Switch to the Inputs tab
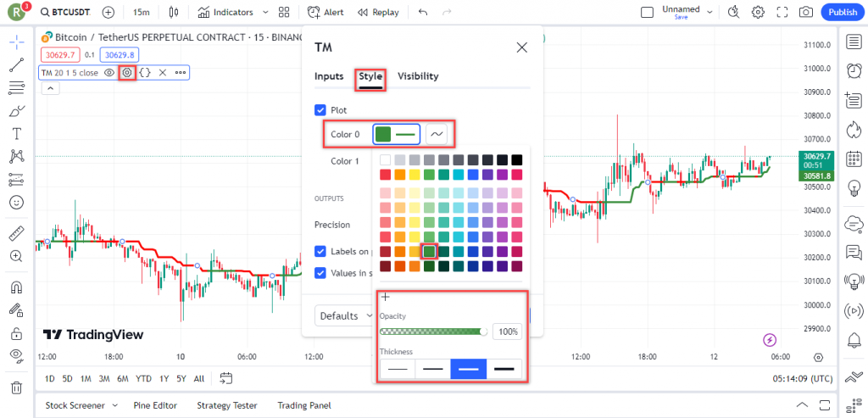This screenshot has height=418, width=868. click(329, 76)
